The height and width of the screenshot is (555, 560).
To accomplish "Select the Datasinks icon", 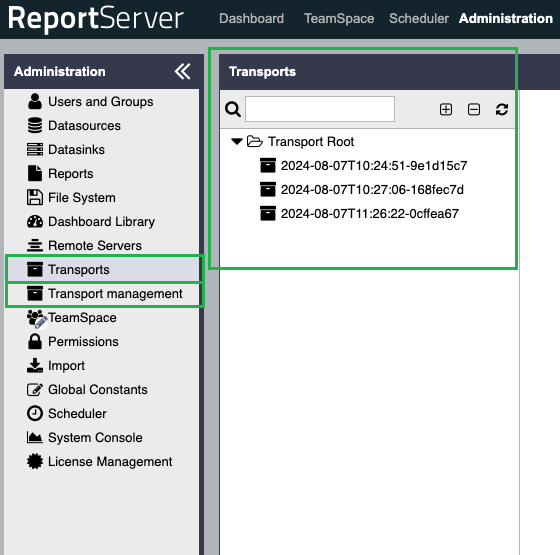I will [35, 150].
